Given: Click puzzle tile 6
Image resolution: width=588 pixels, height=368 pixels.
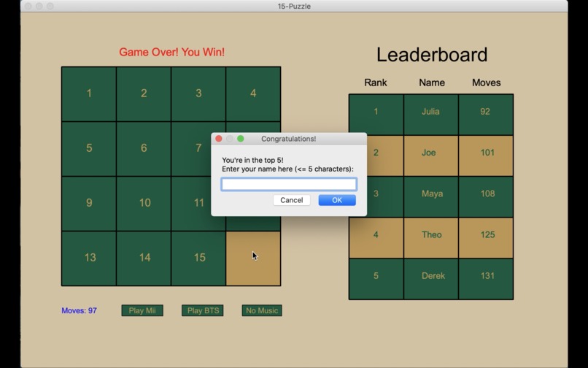Looking at the screenshot, I should (144, 149).
